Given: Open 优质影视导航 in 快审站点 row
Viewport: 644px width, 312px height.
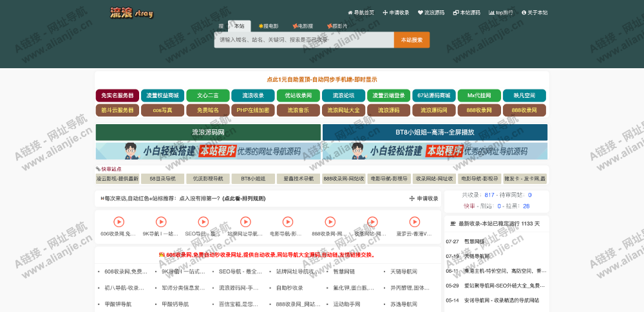Looking at the screenshot, I should tap(208, 179).
